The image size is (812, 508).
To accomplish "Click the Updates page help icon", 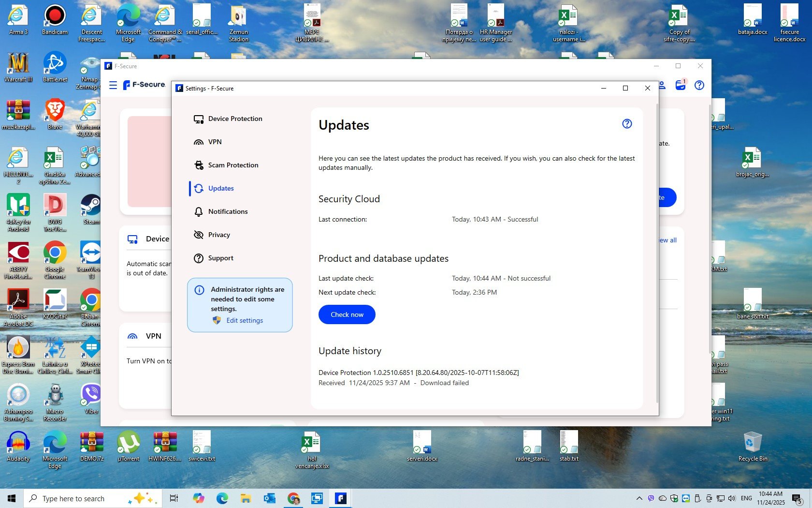I will click(x=627, y=124).
